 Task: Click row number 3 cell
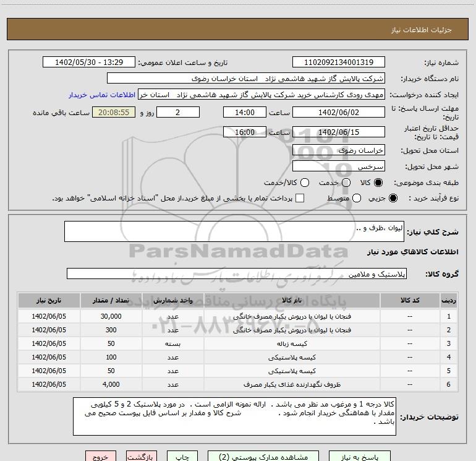point(449,343)
